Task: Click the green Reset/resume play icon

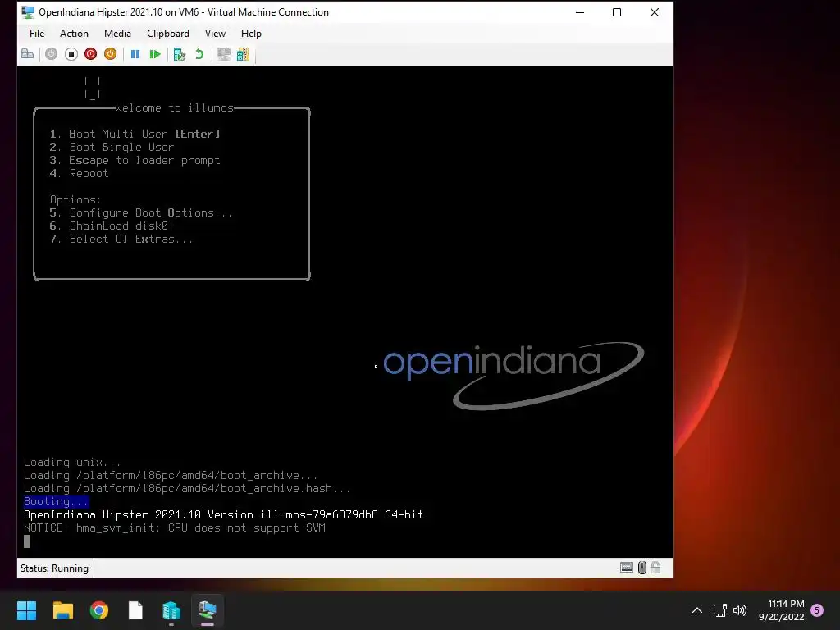Action: [155, 54]
